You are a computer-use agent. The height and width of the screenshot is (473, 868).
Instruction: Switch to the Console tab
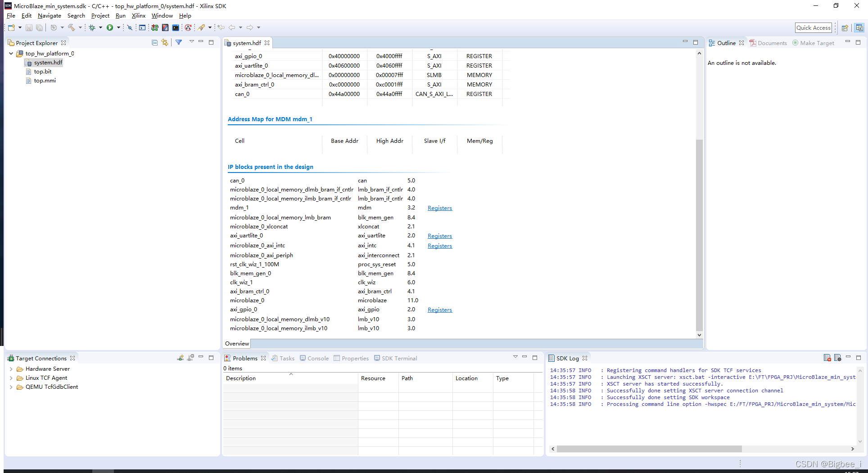[x=314, y=358]
